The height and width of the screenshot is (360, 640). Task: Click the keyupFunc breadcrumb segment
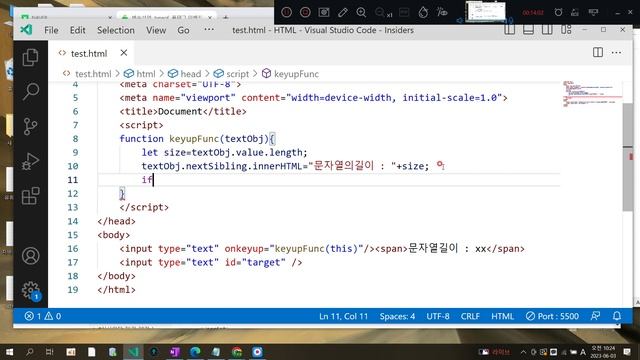click(x=296, y=74)
